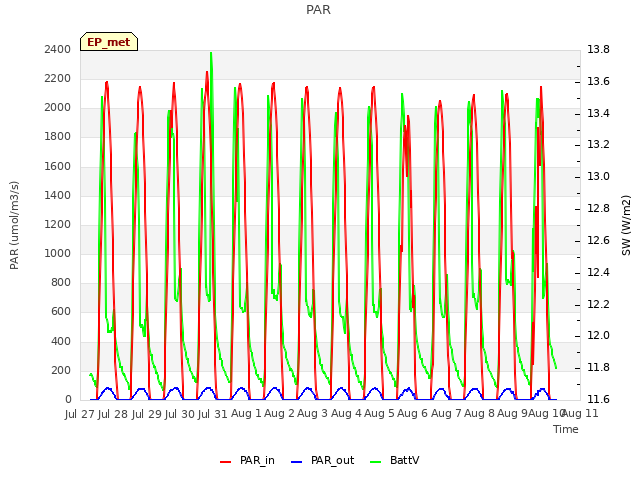Click the 'Aug 1' x-axis tick label
640x480 pixels.
246,413
